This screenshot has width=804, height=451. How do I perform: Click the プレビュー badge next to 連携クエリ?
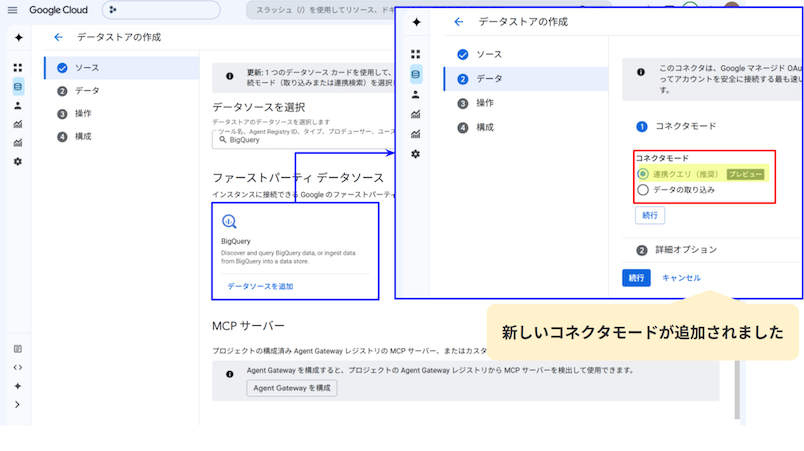tap(746, 174)
